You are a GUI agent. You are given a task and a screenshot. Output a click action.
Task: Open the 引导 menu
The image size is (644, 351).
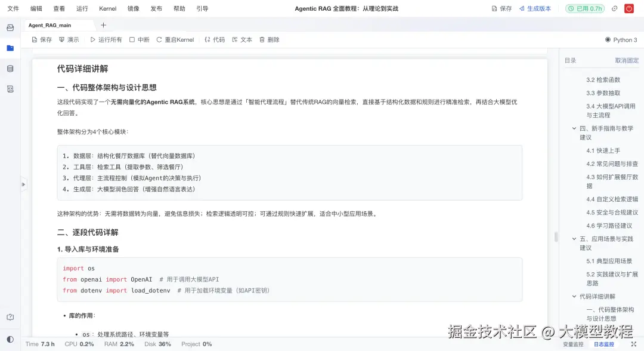203,8
